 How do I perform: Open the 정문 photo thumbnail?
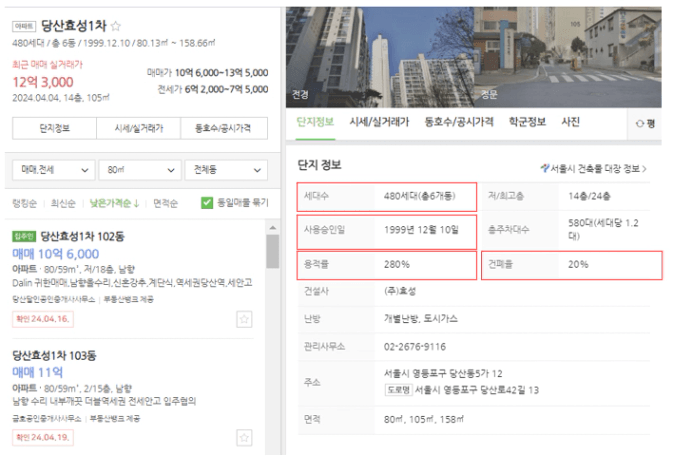tap(567, 57)
